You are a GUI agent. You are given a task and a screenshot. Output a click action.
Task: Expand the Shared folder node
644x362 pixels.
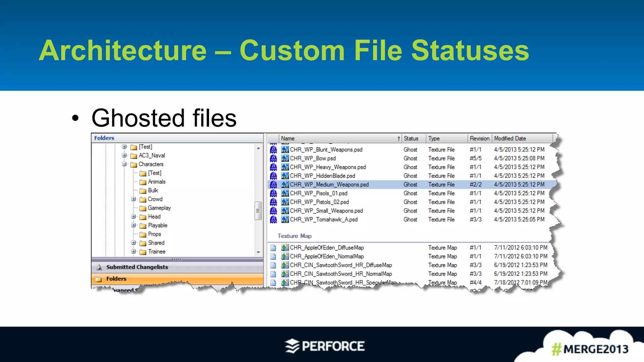134,243
